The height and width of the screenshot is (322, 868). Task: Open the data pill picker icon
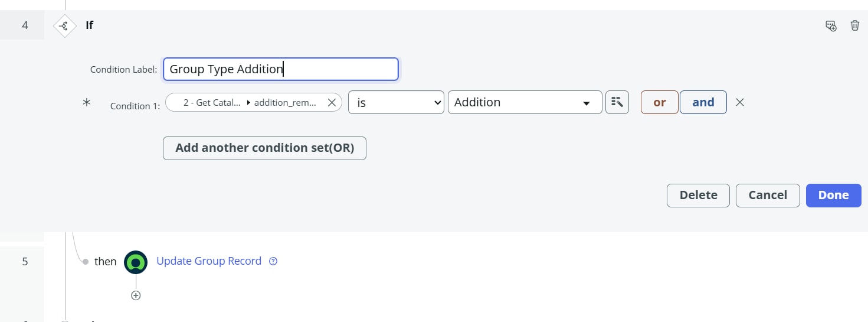click(x=617, y=102)
